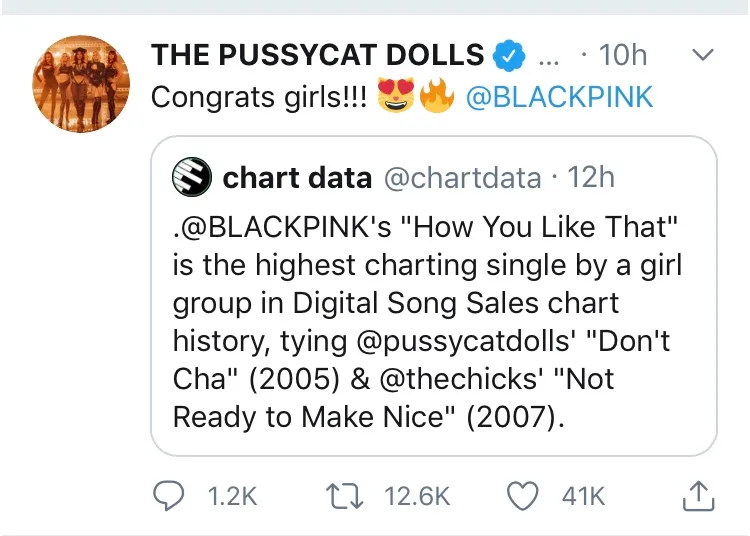The height and width of the screenshot is (536, 750).
Task: Click the blue verified badge
Action: click(509, 55)
